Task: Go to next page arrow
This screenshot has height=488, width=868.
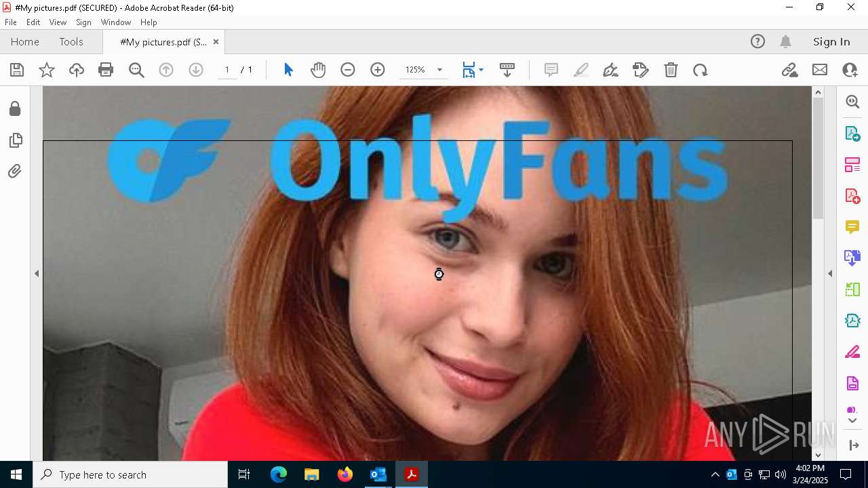Action: click(x=196, y=70)
